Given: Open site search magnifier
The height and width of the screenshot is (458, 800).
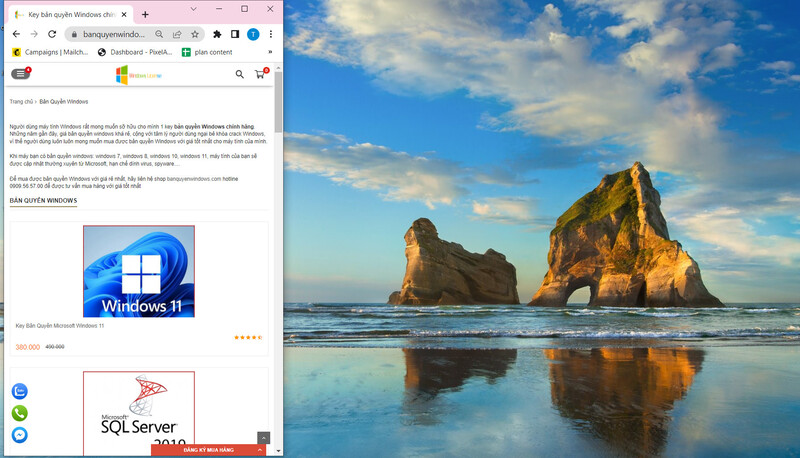Looking at the screenshot, I should tap(239, 74).
